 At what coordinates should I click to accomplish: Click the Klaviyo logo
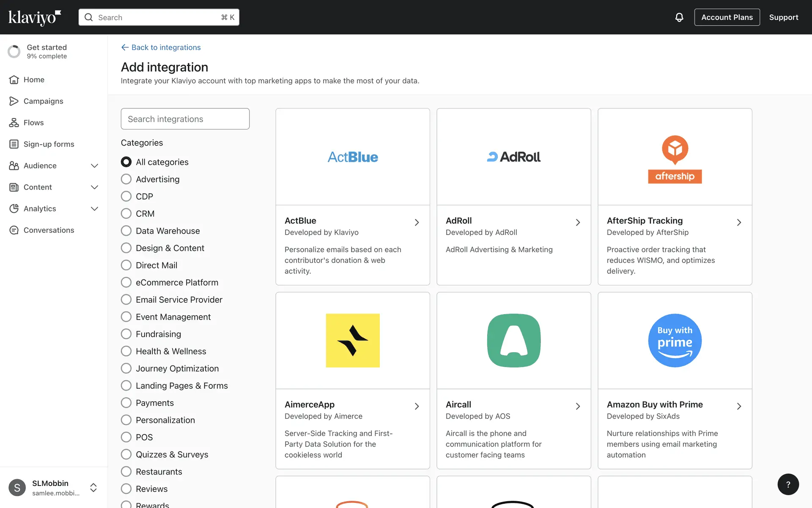pos(35,17)
